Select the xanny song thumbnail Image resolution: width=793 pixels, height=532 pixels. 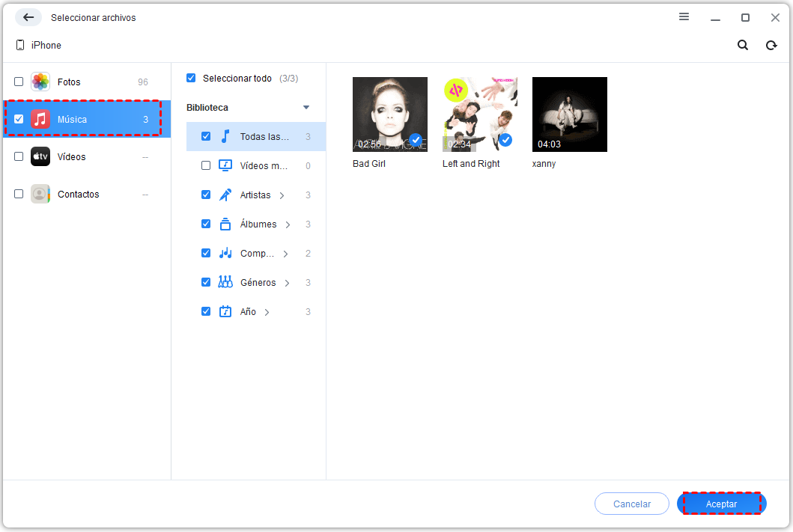(x=569, y=114)
